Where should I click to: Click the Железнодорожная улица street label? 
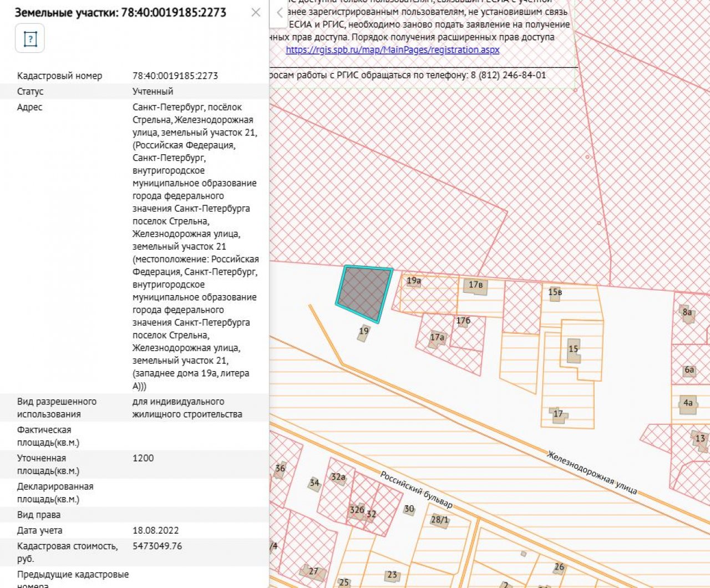(x=591, y=472)
